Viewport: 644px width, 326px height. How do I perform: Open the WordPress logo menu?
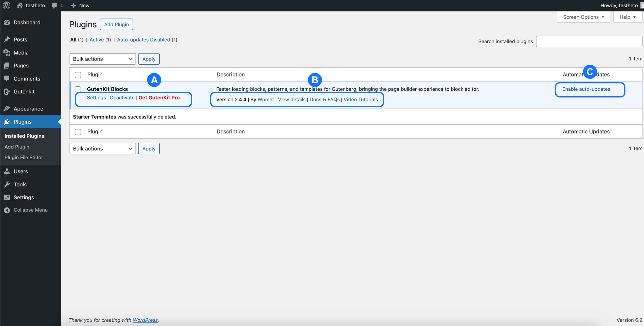click(6, 5)
